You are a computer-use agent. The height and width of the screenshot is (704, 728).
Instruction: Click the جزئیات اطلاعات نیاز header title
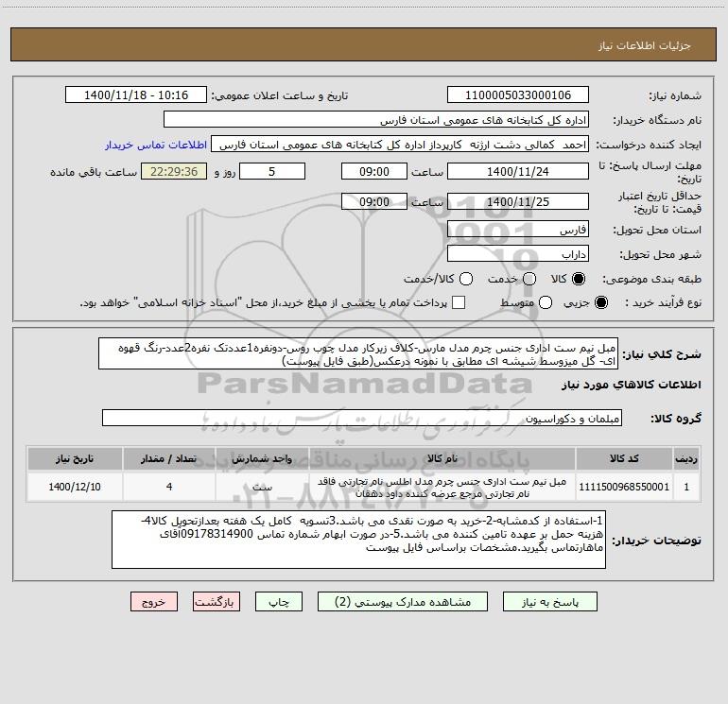click(645, 45)
